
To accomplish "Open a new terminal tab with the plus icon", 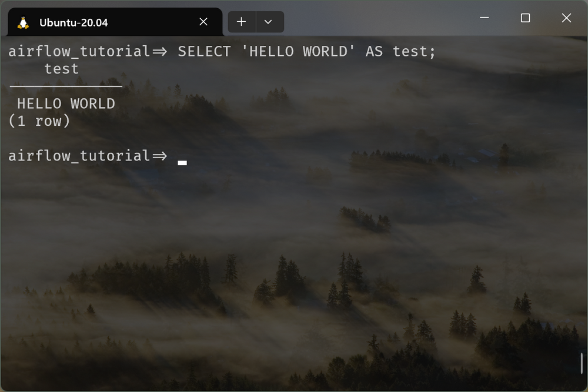I will [242, 21].
